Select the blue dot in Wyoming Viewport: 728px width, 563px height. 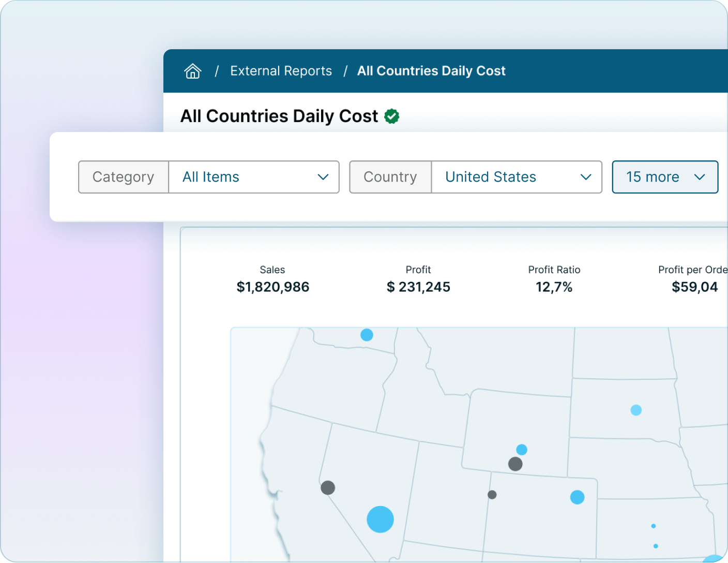(522, 449)
